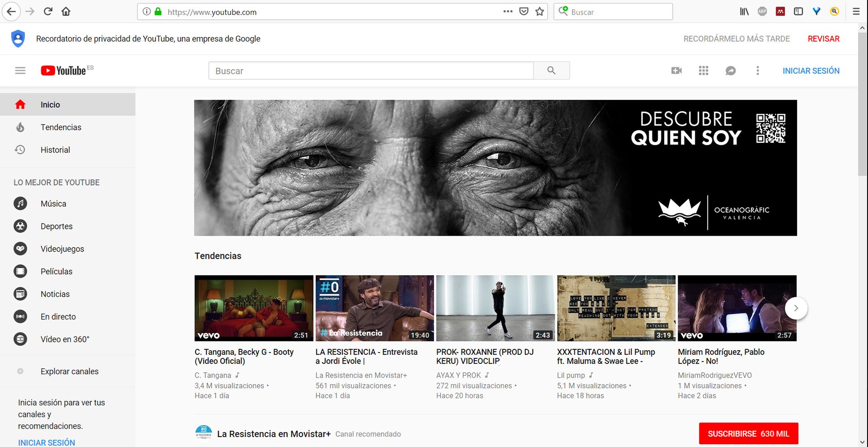Reload the page with the refresh icon
Viewport: 868px width, 447px height.
pos(48,12)
